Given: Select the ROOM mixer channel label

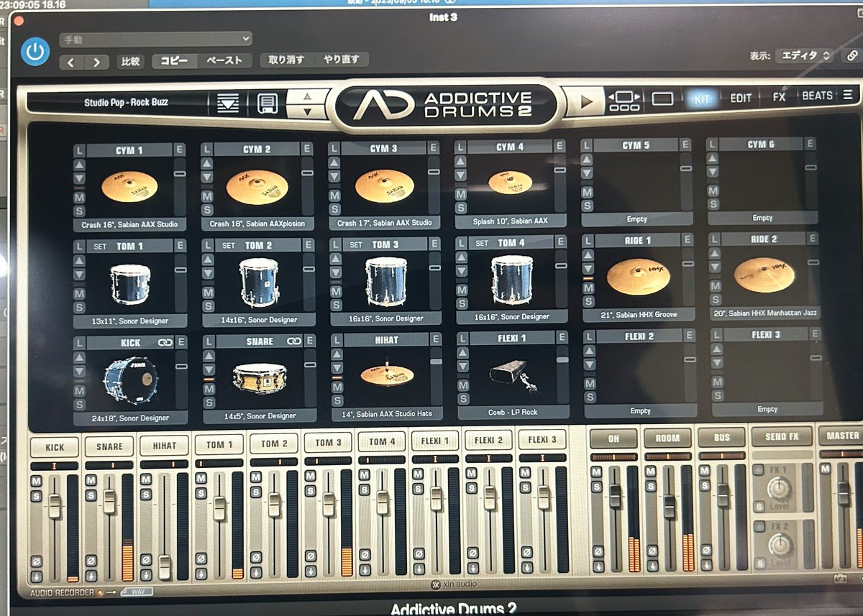Looking at the screenshot, I should point(667,437).
